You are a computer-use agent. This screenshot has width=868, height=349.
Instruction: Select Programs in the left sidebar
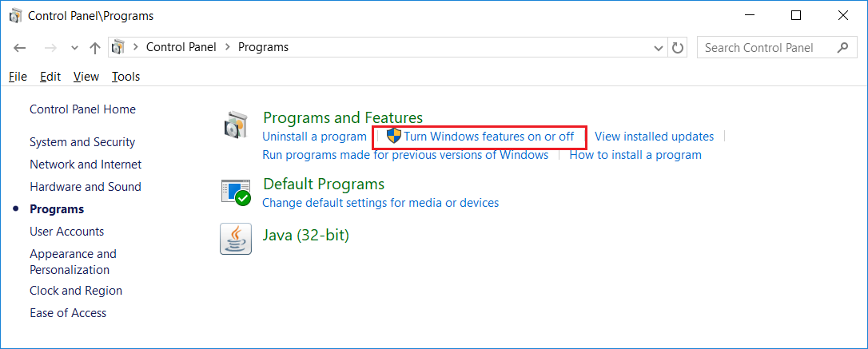click(x=57, y=209)
